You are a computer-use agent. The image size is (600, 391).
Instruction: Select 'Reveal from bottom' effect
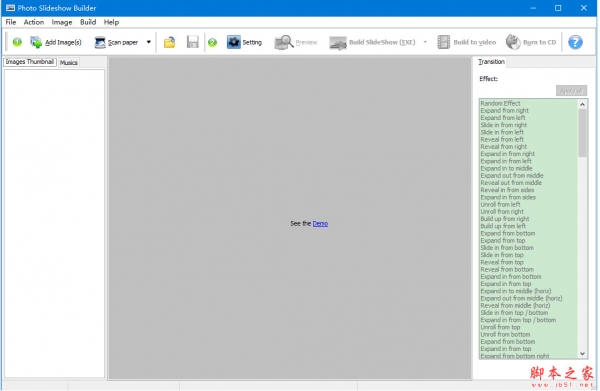[507, 270]
